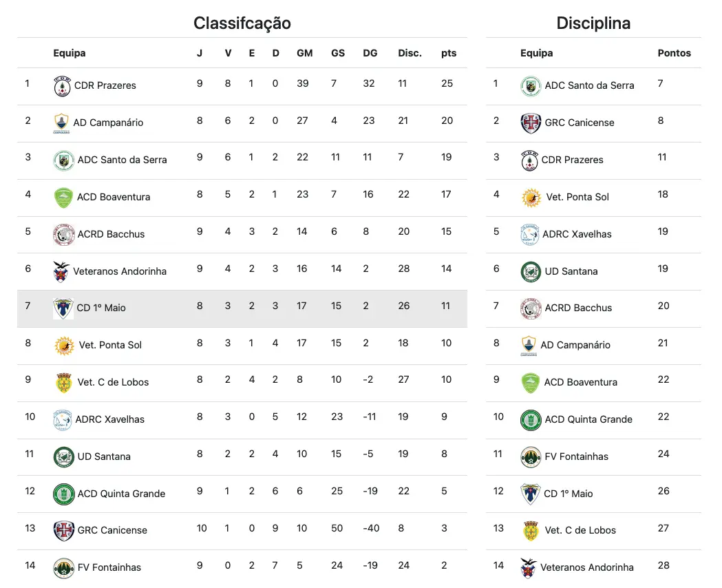Click ACD Boaventura green shield logo in Classificação
The image size is (722, 588).
pyautogui.click(x=63, y=198)
